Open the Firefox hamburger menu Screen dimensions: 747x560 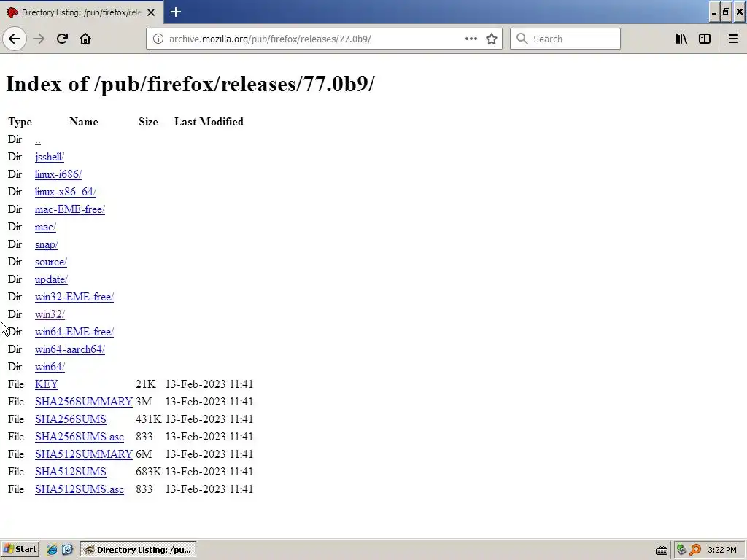point(733,39)
